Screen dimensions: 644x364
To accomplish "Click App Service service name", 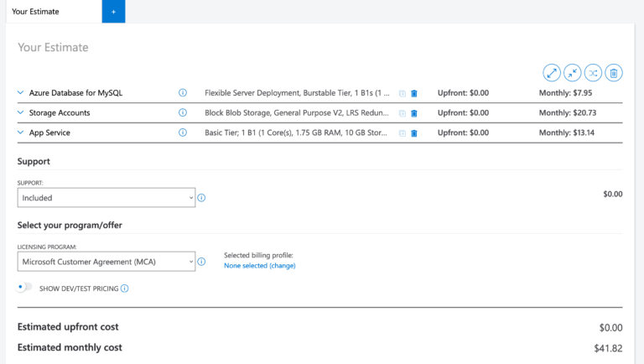I will (x=49, y=133).
